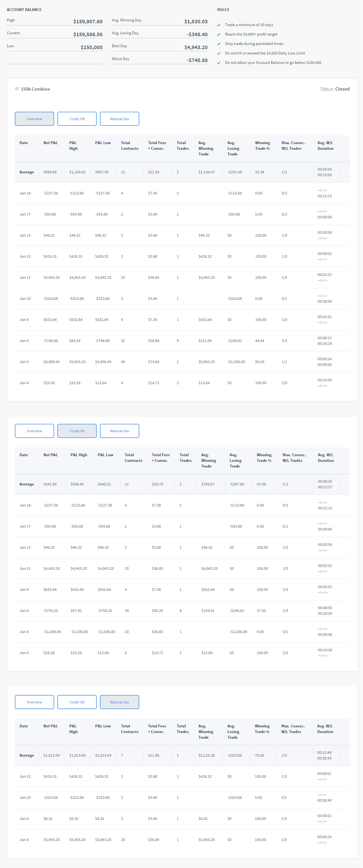
Task: Click the checkmark next to the $9,000+ profit target rule
Action: tap(219, 35)
